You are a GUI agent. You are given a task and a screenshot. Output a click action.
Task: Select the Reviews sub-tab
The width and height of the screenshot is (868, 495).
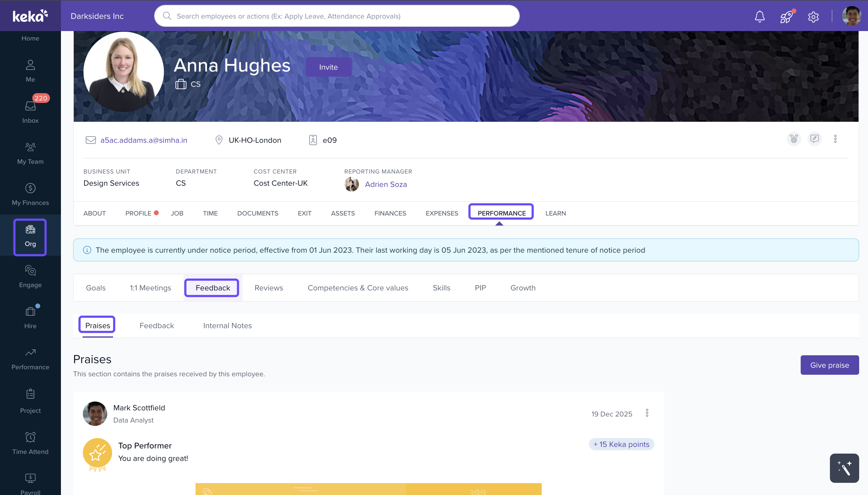pyautogui.click(x=269, y=288)
